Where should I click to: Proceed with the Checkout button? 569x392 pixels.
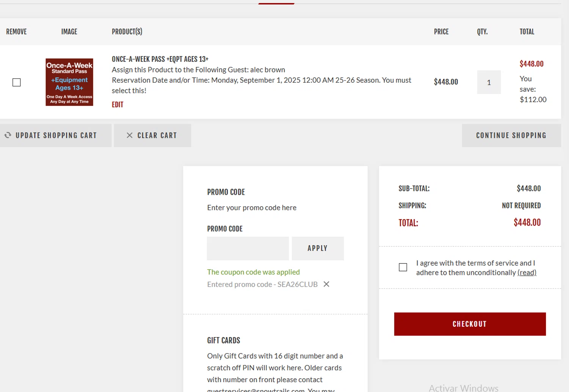pos(470,324)
